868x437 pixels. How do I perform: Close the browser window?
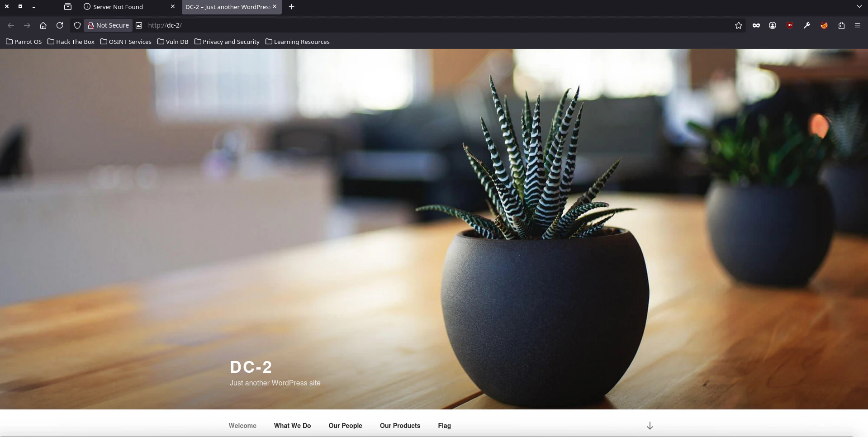coord(7,7)
